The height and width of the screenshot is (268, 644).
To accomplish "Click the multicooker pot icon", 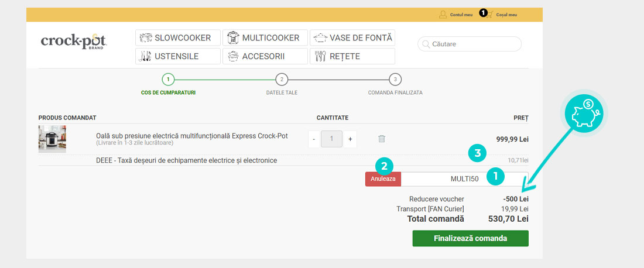I will tap(233, 38).
